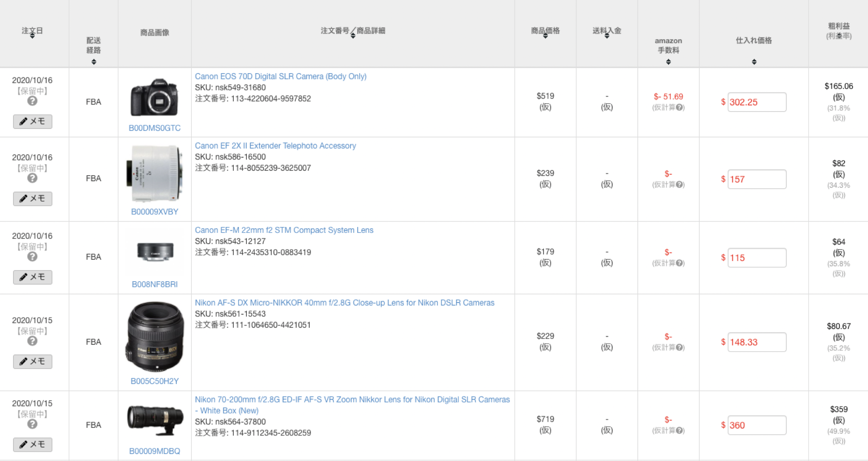Click 仮計算 help icon in Nikon 70-200mm row

click(x=679, y=431)
